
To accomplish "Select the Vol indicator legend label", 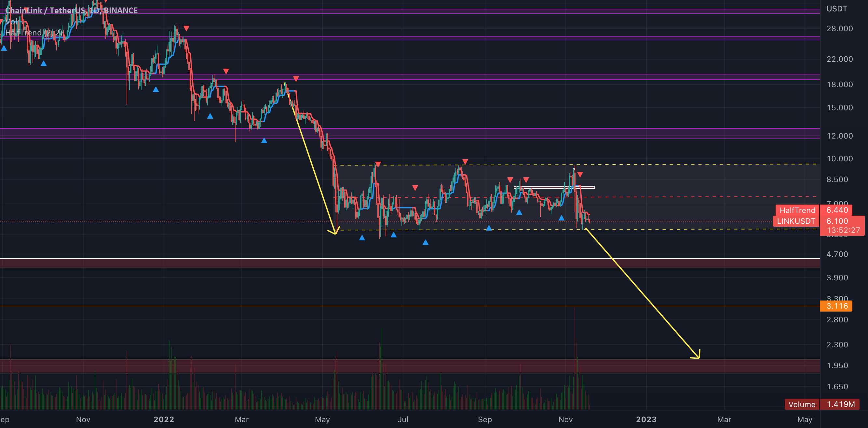I will [x=11, y=21].
